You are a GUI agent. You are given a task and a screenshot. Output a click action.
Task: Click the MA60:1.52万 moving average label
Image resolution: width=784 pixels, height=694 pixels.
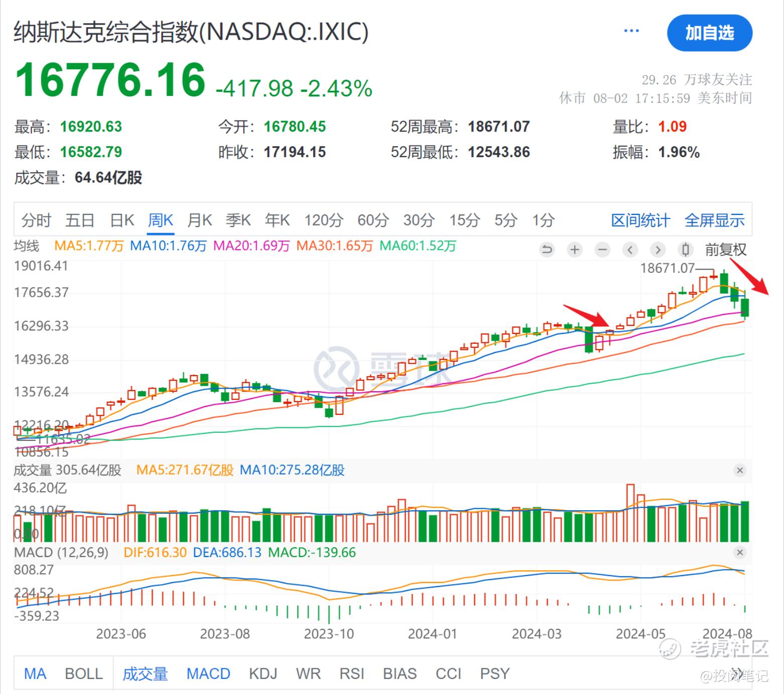(418, 246)
